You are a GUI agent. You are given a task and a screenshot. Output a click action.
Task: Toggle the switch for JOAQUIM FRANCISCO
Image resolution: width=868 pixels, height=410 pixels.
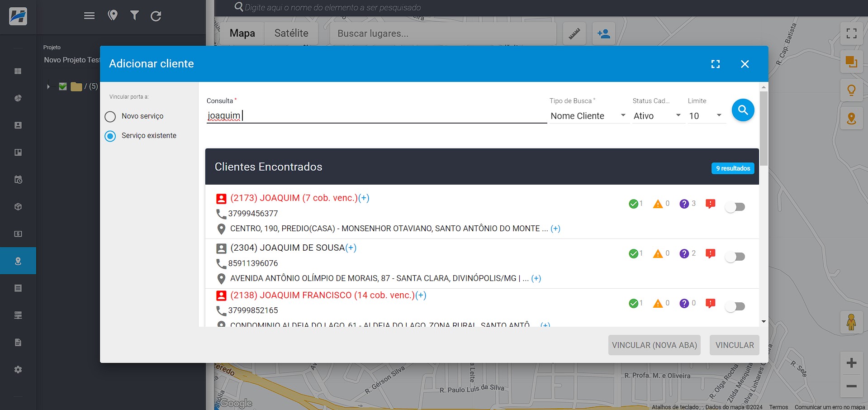point(735,306)
